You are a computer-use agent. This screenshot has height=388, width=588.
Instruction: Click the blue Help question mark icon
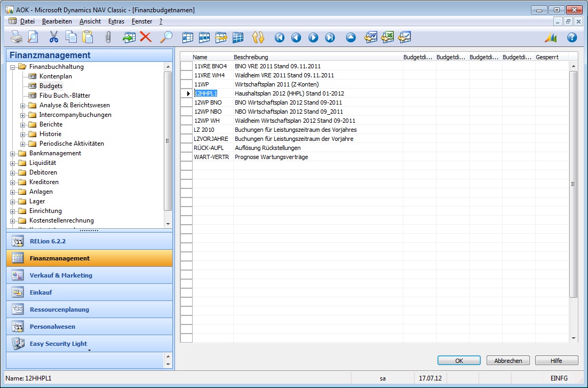click(x=572, y=37)
